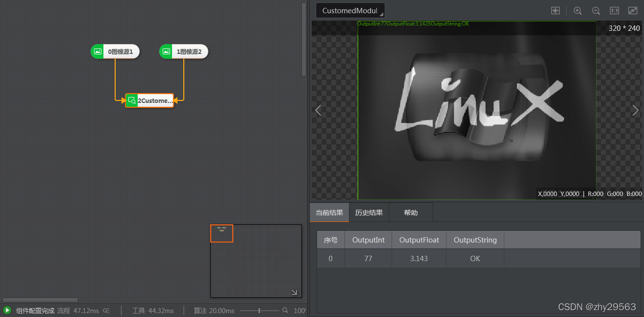The width and height of the screenshot is (644, 317).
Task: Click the OutputFloat column header
Action: point(419,240)
